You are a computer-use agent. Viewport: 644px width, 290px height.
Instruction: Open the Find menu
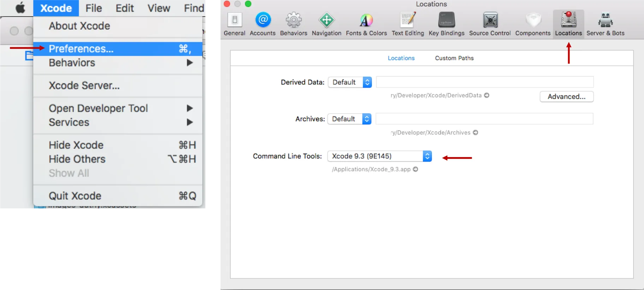pos(194,8)
